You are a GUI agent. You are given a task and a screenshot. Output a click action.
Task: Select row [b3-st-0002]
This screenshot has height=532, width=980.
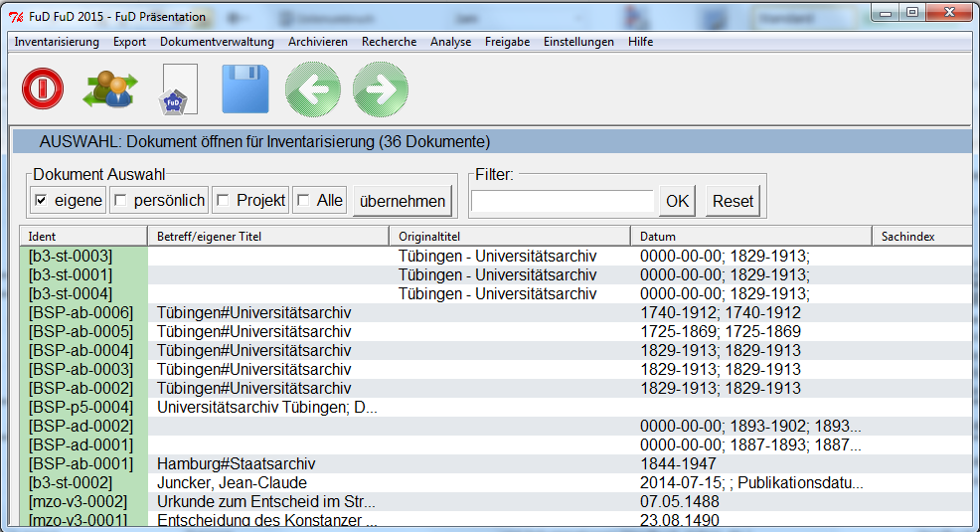[496, 482]
